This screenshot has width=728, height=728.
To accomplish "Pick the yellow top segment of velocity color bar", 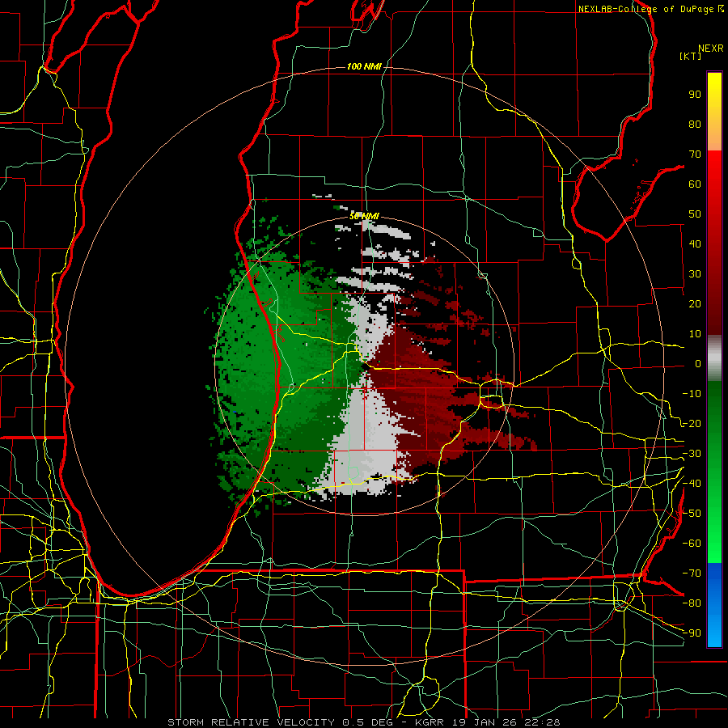I will pos(714,112).
